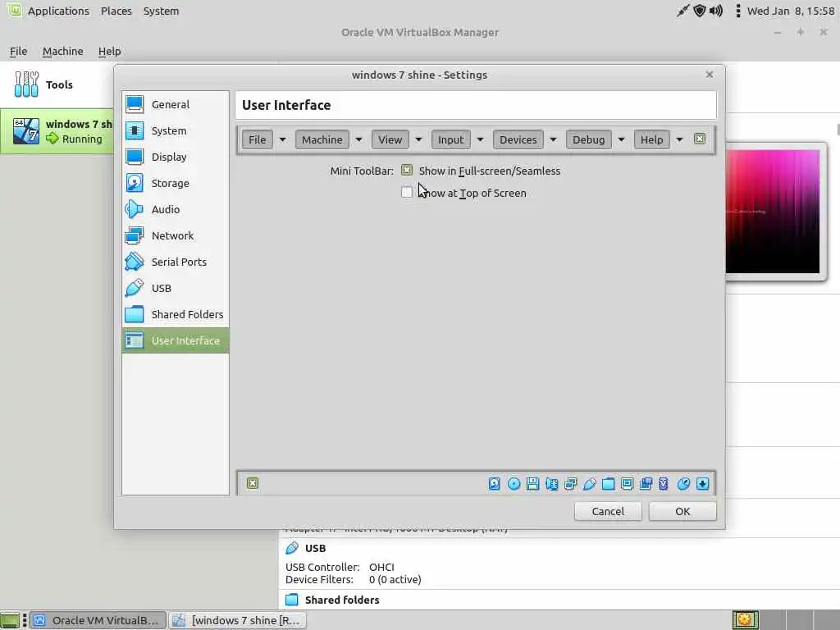Open the Serial Ports settings icon
840x630 pixels.
pyautogui.click(x=135, y=262)
